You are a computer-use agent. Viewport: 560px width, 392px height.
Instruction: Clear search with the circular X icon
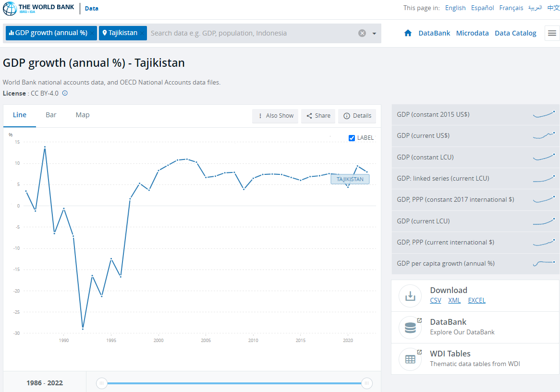point(362,33)
